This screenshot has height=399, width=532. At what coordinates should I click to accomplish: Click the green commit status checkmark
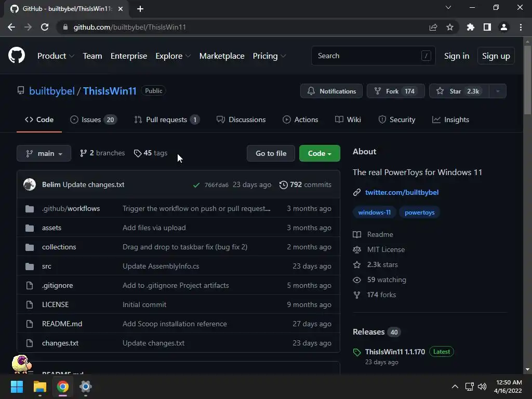pos(196,185)
